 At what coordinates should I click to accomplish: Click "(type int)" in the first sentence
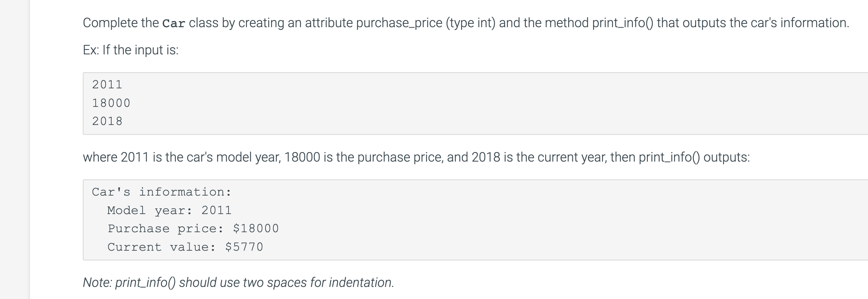coord(470,23)
